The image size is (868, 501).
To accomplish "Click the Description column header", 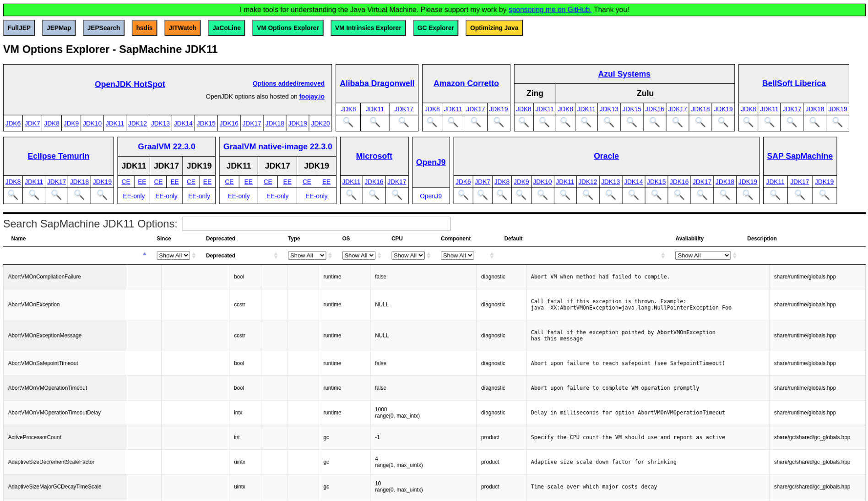I will click(x=762, y=239).
